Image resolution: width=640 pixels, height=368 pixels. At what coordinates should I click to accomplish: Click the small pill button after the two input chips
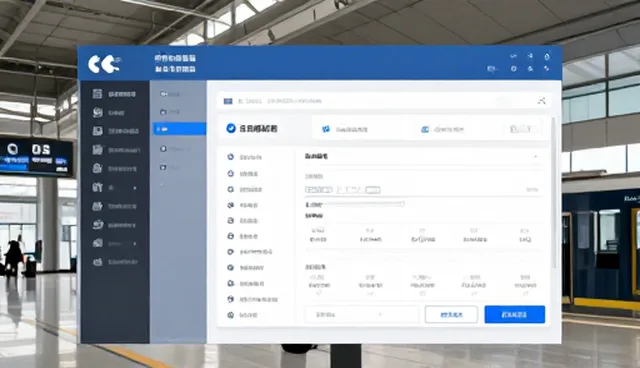coord(373,190)
